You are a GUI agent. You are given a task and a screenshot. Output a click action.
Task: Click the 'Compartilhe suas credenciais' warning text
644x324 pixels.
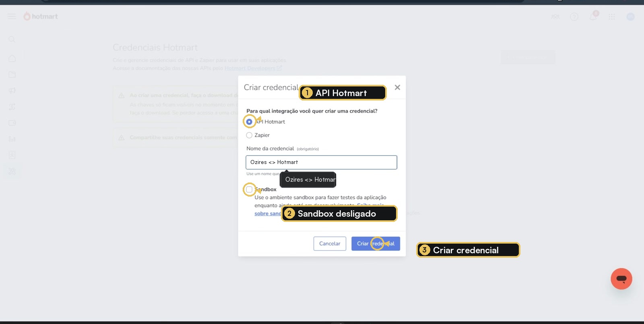[183, 137]
